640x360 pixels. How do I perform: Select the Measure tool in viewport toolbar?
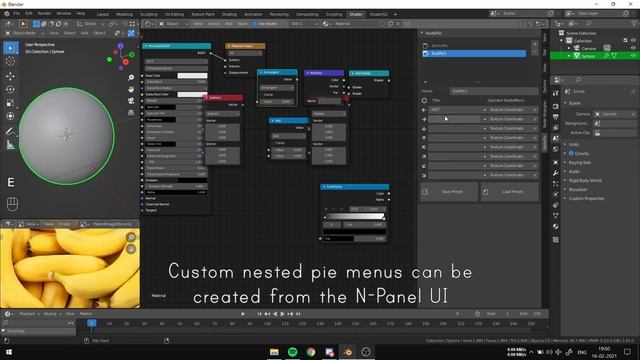(11, 144)
